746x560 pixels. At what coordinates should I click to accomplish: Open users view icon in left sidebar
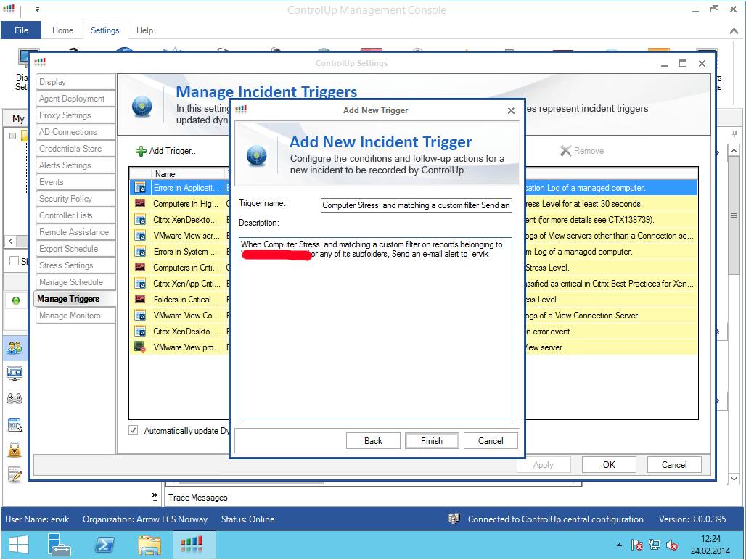[x=15, y=348]
